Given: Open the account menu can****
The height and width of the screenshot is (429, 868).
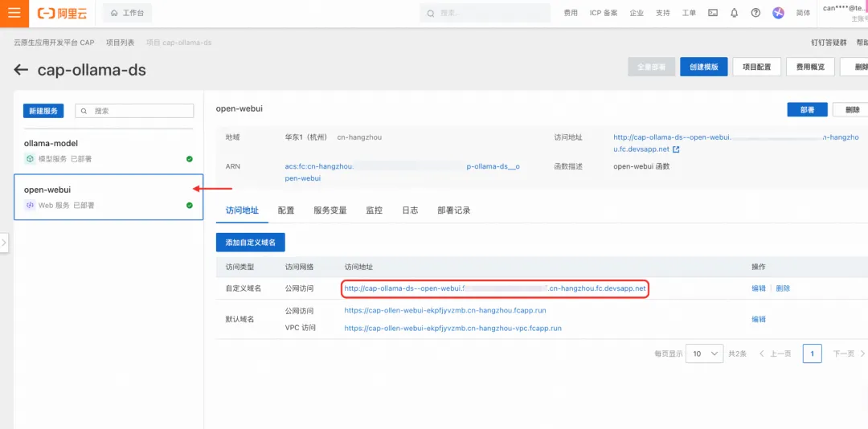Looking at the screenshot, I should point(845,13).
